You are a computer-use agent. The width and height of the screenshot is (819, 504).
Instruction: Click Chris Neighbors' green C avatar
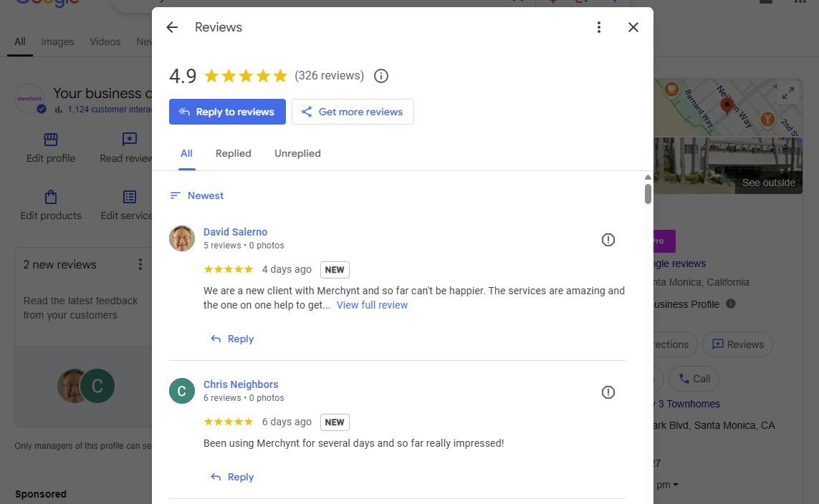click(x=182, y=392)
